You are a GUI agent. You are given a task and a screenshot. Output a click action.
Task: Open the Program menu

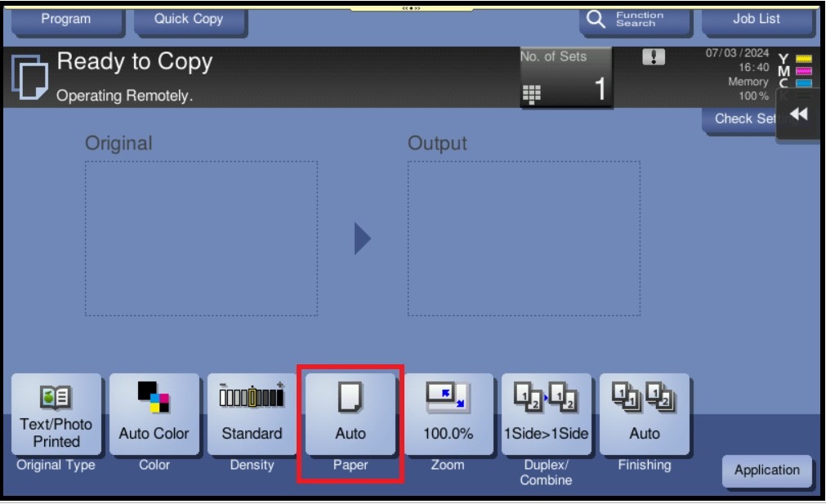(66, 20)
